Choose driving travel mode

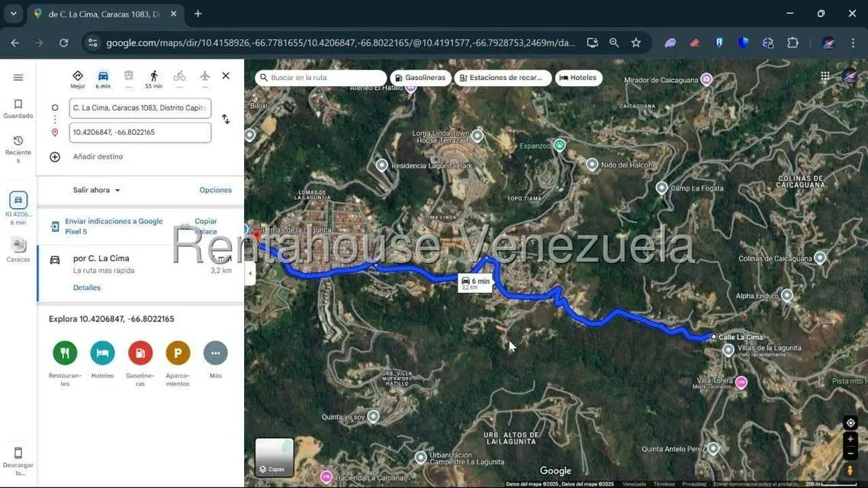(103, 79)
